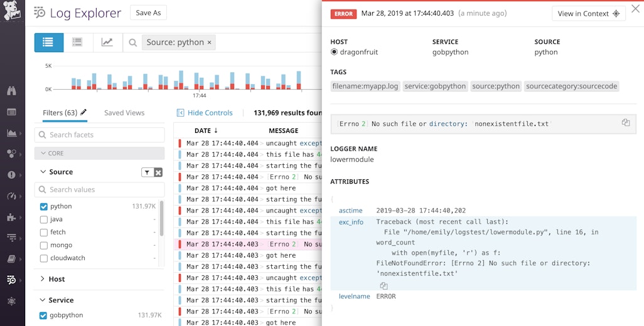The width and height of the screenshot is (644, 326).
Task: Collapse the Service facet section
Action: point(43,300)
